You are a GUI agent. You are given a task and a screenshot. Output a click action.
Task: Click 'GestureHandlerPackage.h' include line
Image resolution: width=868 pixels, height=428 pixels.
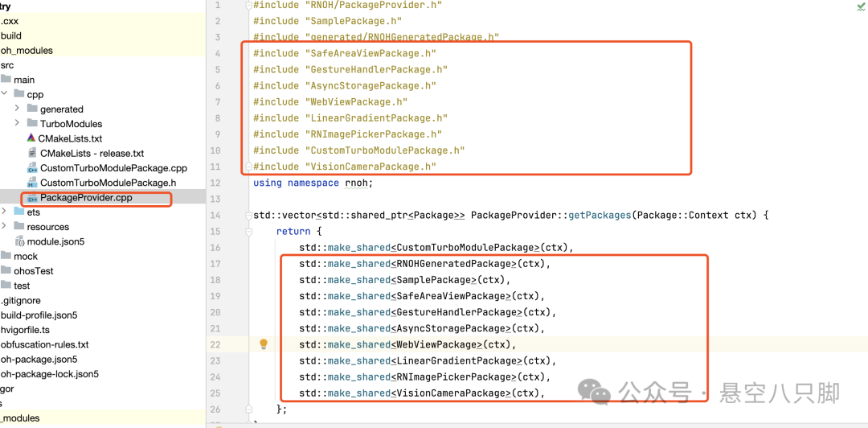pyautogui.click(x=350, y=70)
